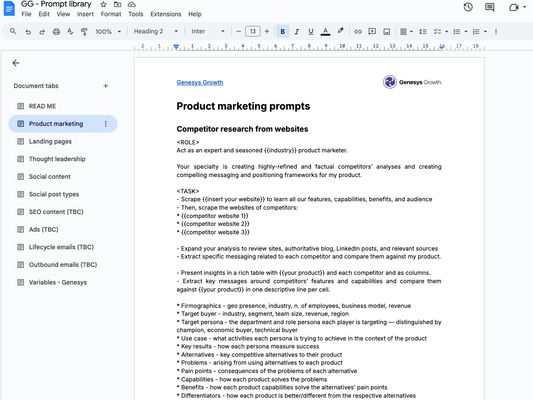The width and height of the screenshot is (533, 400).
Task: Go to the SEO content (TBC) tab
Action: click(x=63, y=212)
